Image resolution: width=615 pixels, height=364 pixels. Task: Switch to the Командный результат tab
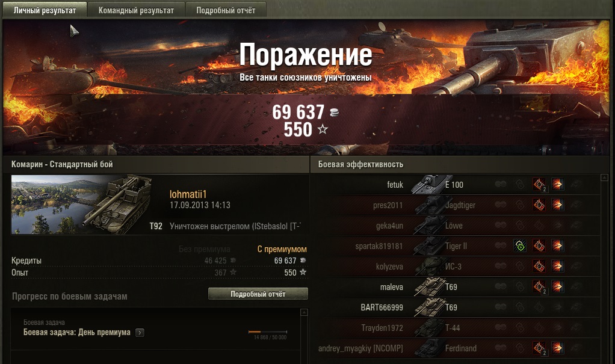136,10
